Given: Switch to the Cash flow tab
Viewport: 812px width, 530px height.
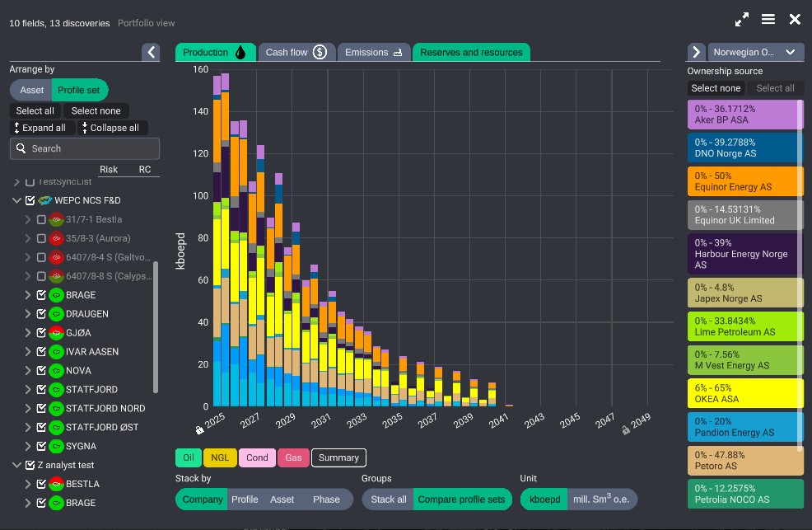Looking at the screenshot, I should tap(296, 52).
